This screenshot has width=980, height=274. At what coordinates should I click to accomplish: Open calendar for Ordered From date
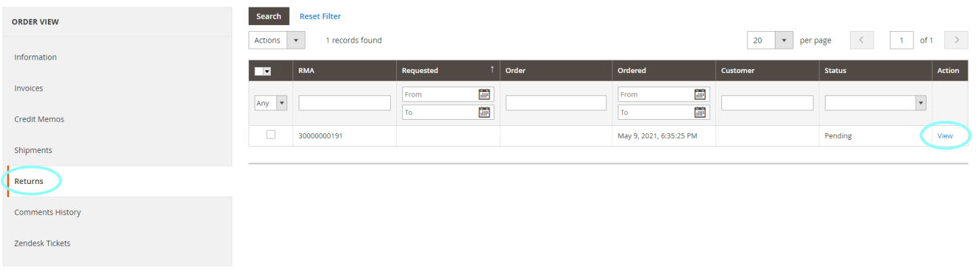point(700,95)
